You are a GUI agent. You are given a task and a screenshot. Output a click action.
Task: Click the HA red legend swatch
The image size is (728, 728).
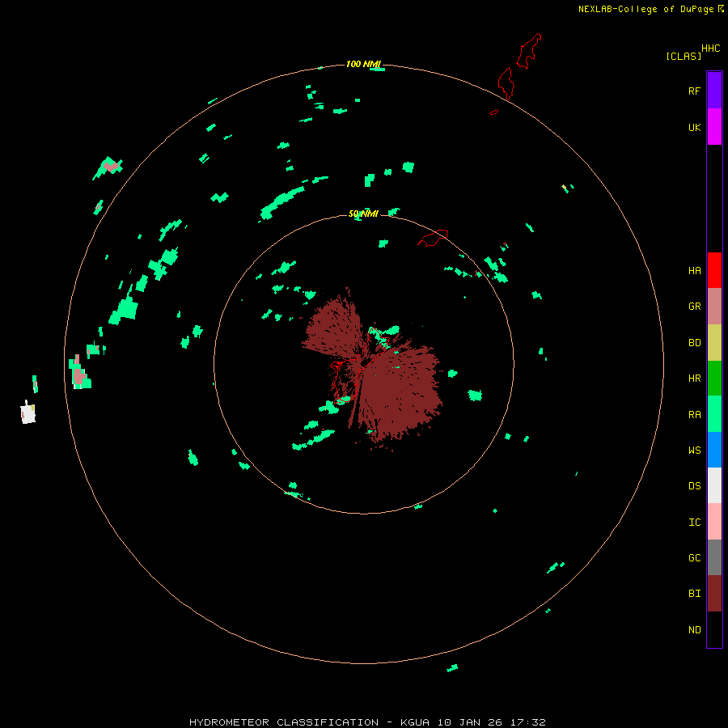pyautogui.click(x=714, y=270)
